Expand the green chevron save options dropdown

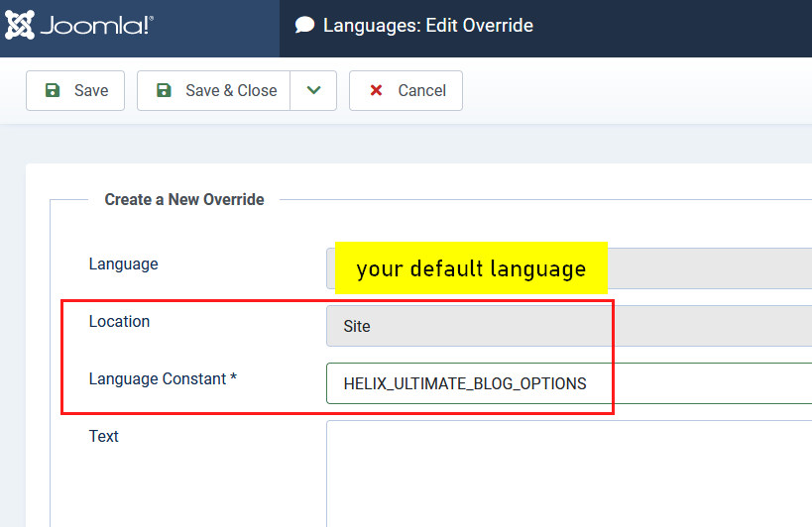313,90
